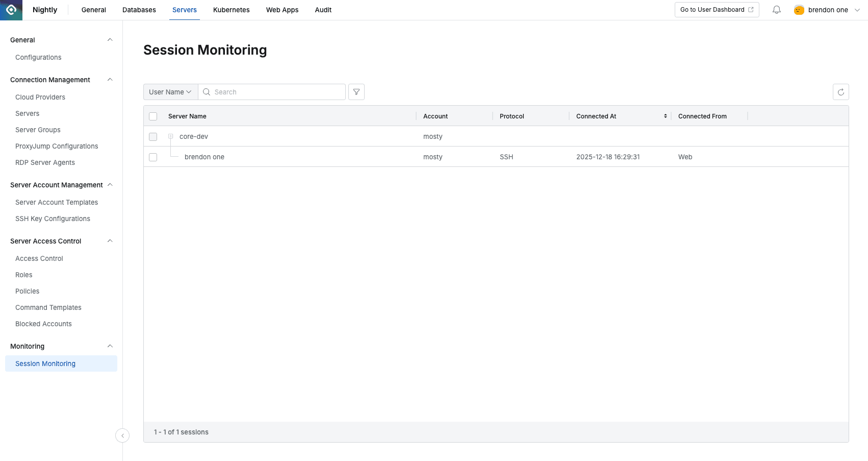Viewport: 868px width, 461px height.
Task: Open the Audit menu
Action: [323, 10]
